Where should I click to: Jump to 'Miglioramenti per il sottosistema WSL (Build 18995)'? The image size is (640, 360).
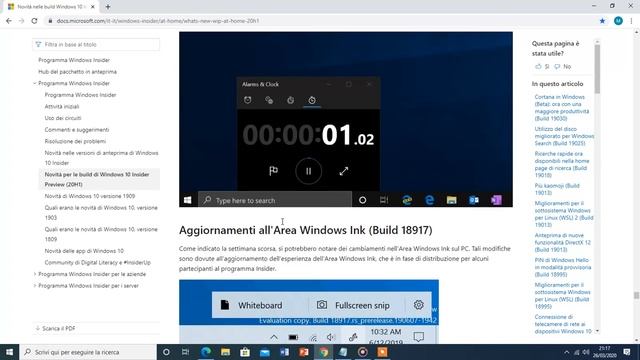click(x=562, y=296)
